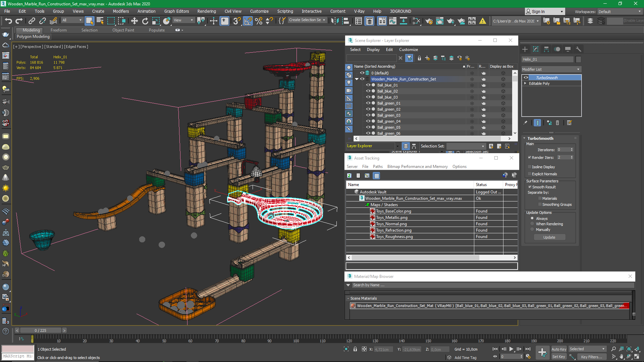The width and height of the screenshot is (644, 362).
Task: Select the Select and Link tool
Action: click(x=32, y=21)
